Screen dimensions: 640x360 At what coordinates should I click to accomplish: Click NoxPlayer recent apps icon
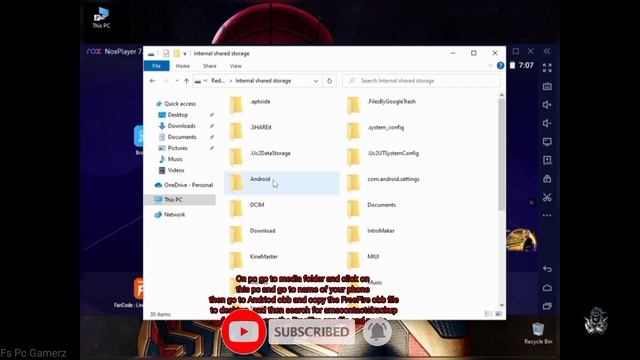(x=547, y=306)
